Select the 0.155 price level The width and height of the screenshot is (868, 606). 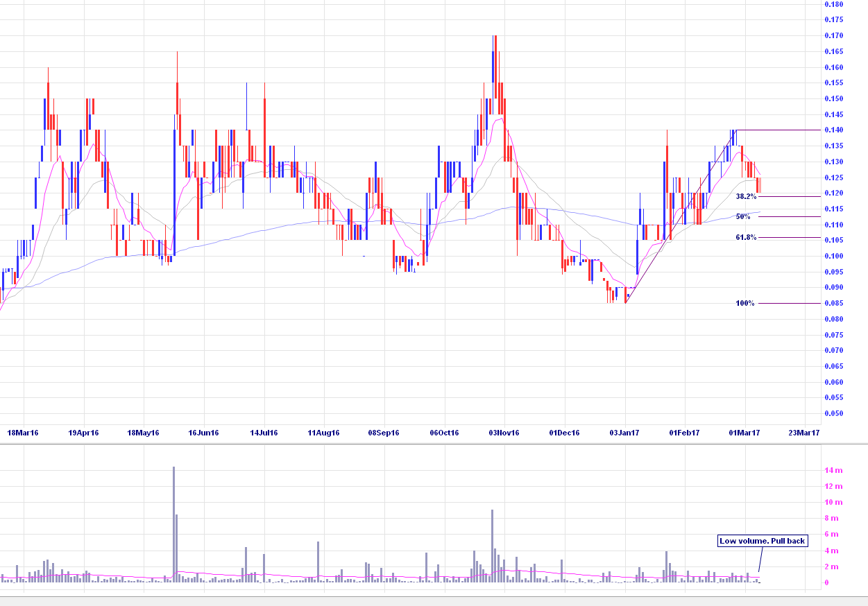click(833, 83)
